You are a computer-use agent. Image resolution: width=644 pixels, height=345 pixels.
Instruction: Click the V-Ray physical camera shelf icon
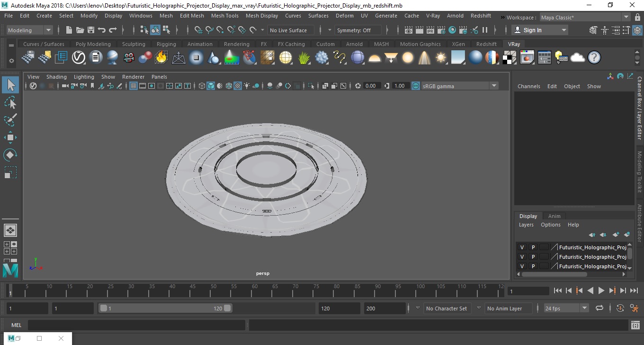click(128, 58)
